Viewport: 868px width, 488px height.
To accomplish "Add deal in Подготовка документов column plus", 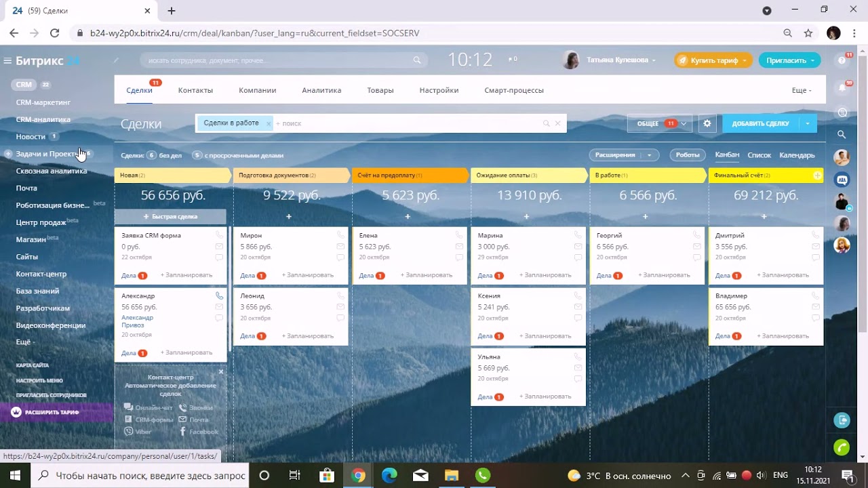I will (x=289, y=217).
